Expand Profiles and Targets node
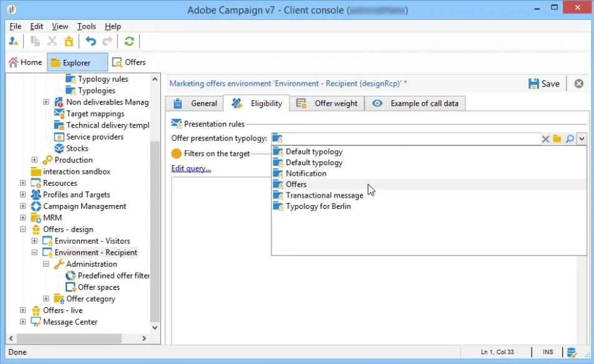This screenshot has height=364, width=594. [x=22, y=195]
